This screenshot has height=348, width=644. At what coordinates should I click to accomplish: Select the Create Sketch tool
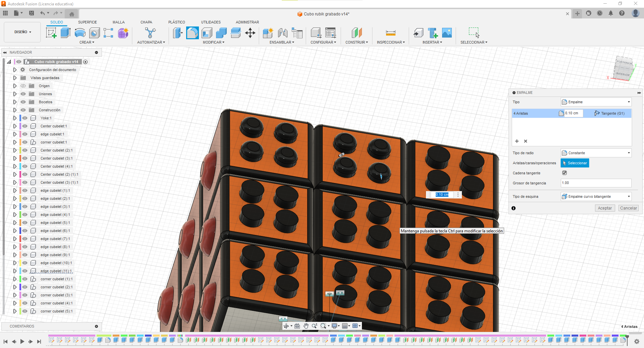(51, 33)
